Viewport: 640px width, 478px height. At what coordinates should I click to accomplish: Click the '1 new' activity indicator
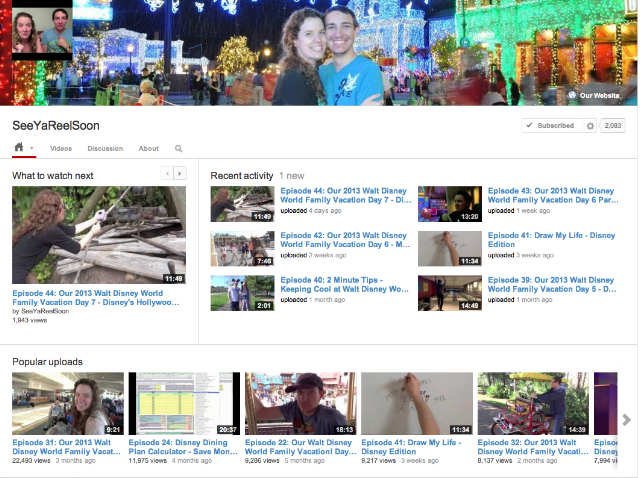[292, 176]
